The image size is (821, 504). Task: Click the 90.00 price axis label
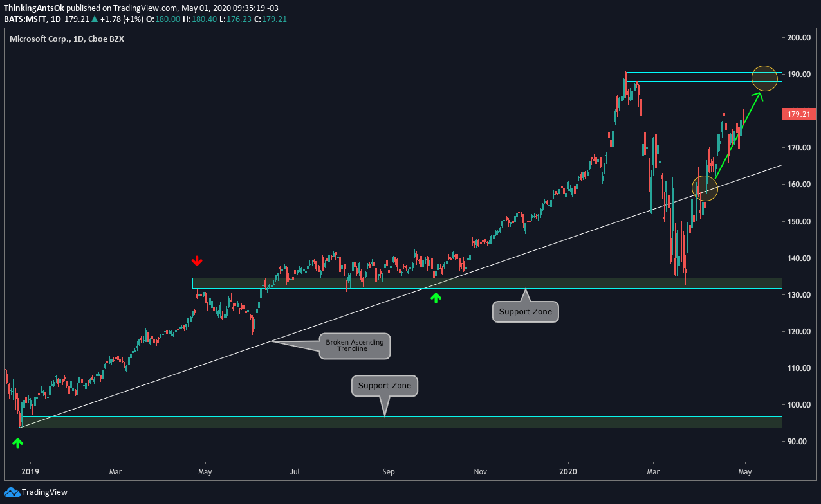tap(798, 442)
